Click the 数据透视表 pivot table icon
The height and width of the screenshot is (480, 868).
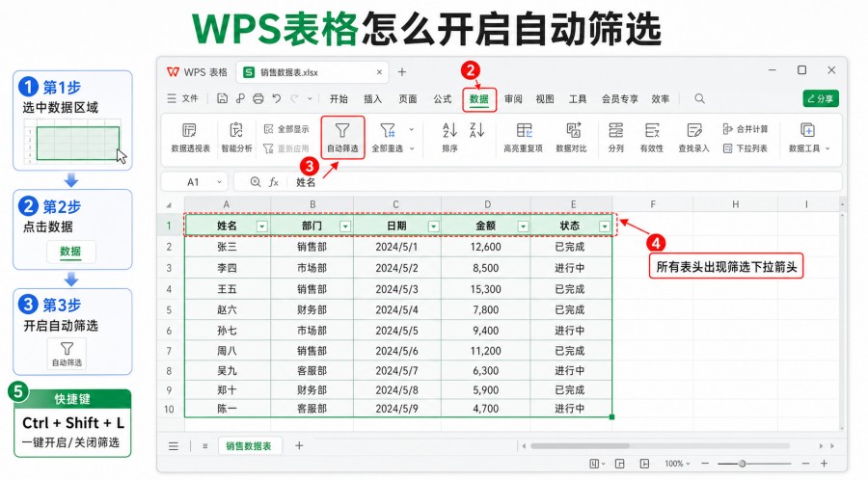click(189, 130)
